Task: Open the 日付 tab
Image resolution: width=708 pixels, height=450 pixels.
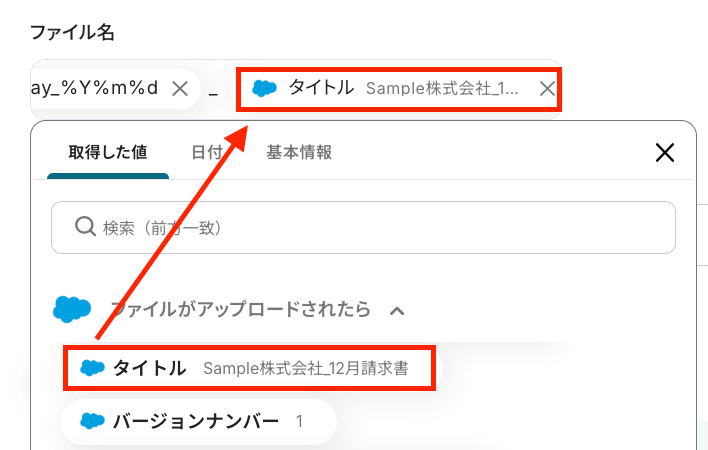Action: tap(207, 152)
